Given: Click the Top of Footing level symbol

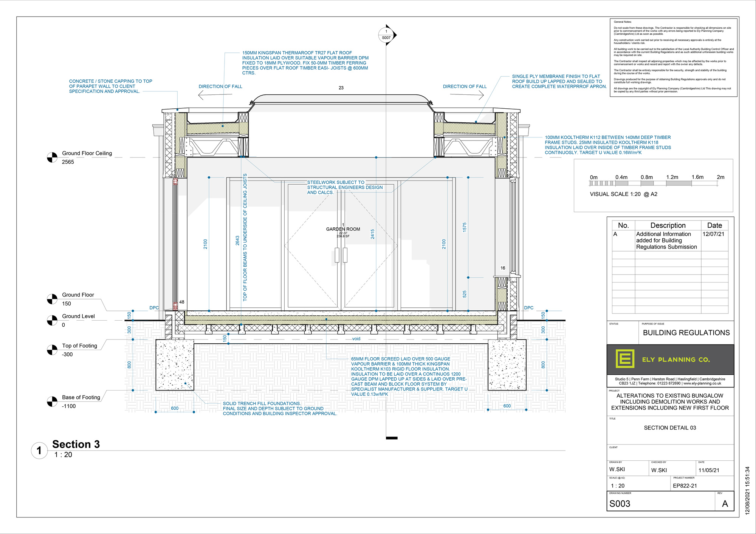Looking at the screenshot, I should 52,350.
